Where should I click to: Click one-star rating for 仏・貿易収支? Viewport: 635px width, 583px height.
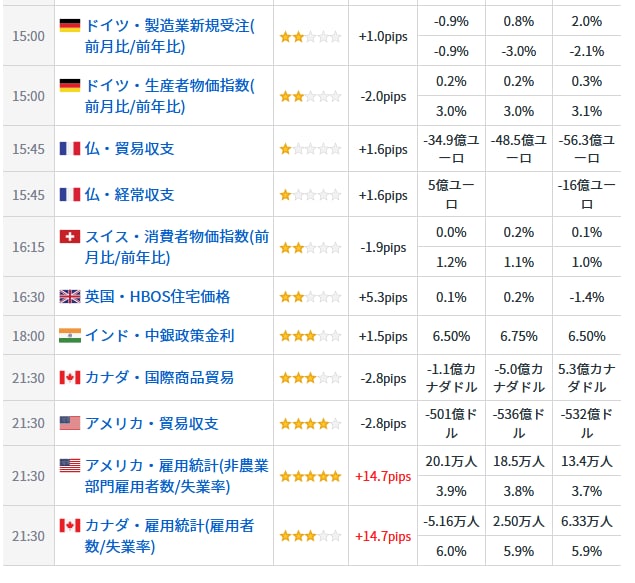tap(310, 149)
